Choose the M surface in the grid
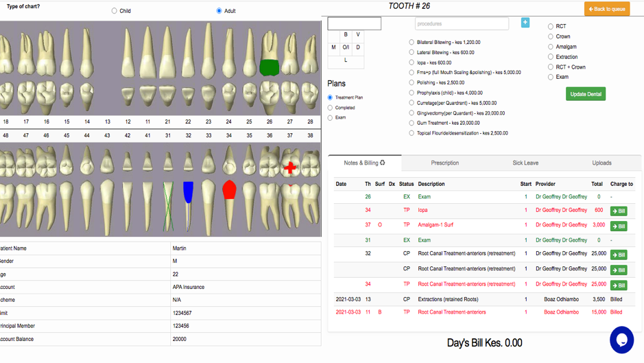The width and height of the screenshot is (644, 363). (334, 47)
